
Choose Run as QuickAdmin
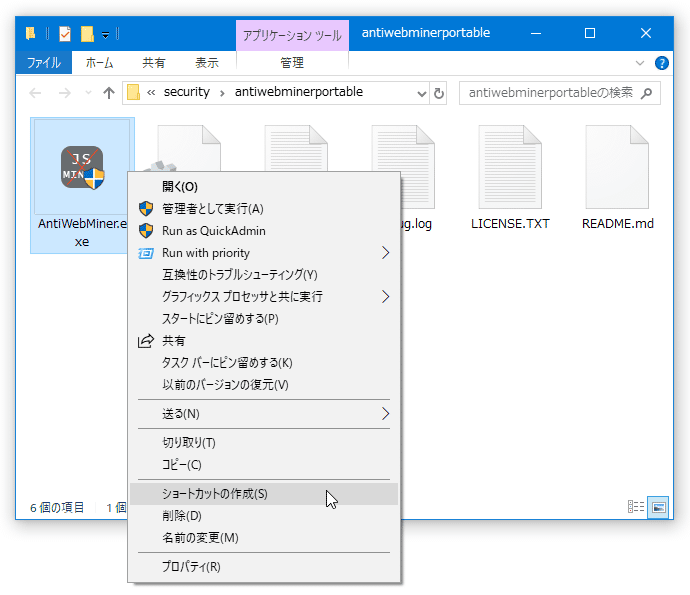click(x=264, y=231)
